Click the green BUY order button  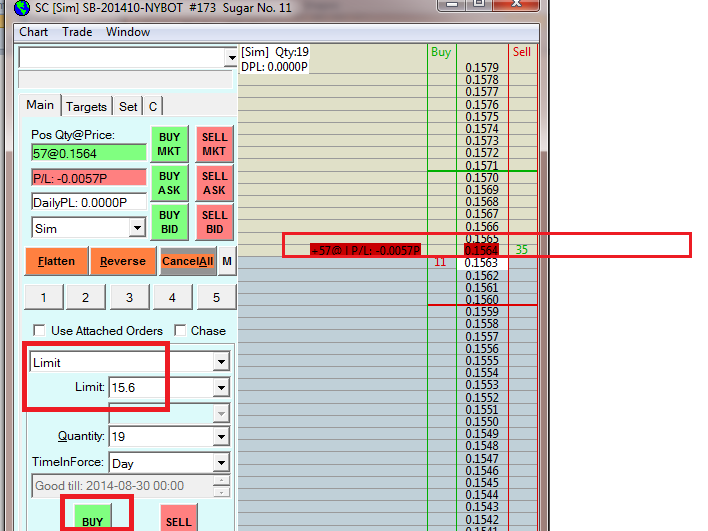(93, 518)
